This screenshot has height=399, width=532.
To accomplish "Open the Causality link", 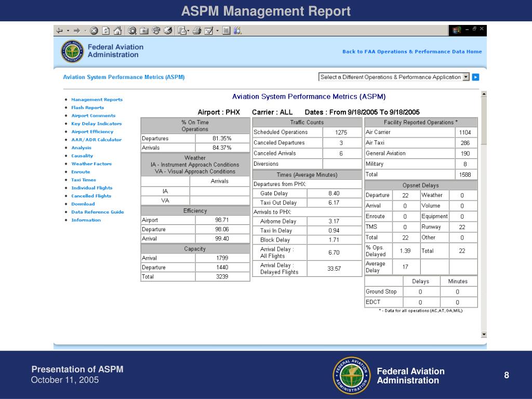I will click(82, 156).
